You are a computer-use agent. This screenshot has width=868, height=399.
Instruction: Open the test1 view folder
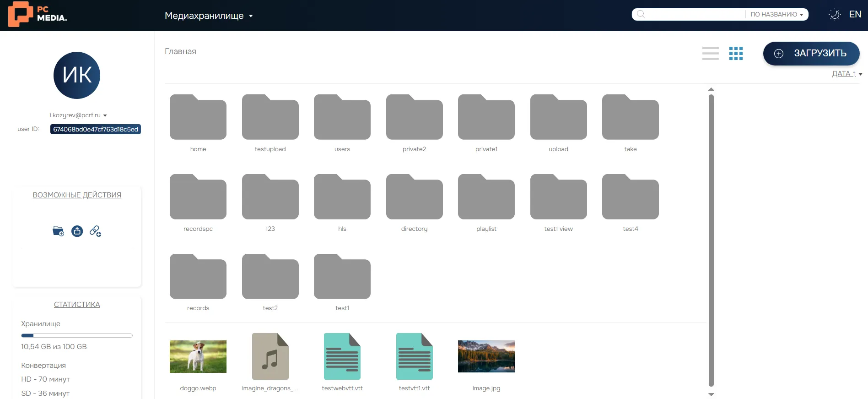point(558,197)
